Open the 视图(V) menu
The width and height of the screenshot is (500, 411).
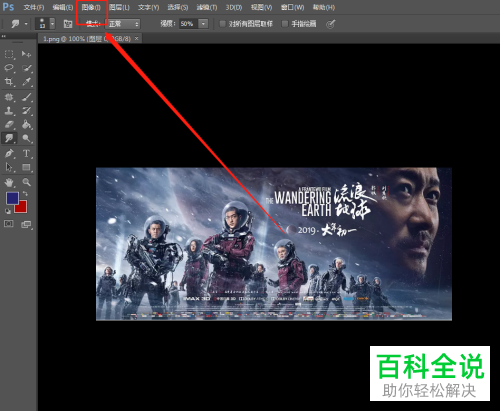point(261,7)
